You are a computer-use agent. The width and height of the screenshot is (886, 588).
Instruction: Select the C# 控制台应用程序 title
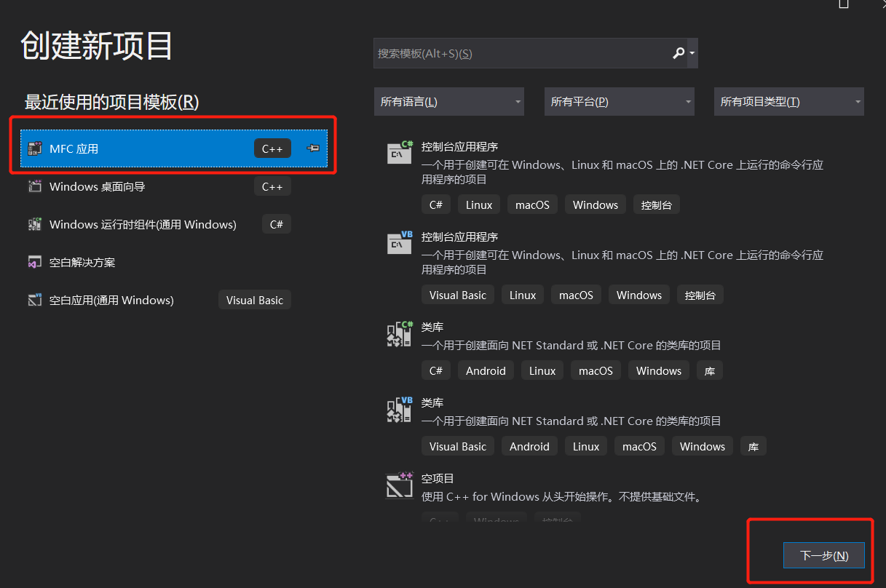(459, 146)
